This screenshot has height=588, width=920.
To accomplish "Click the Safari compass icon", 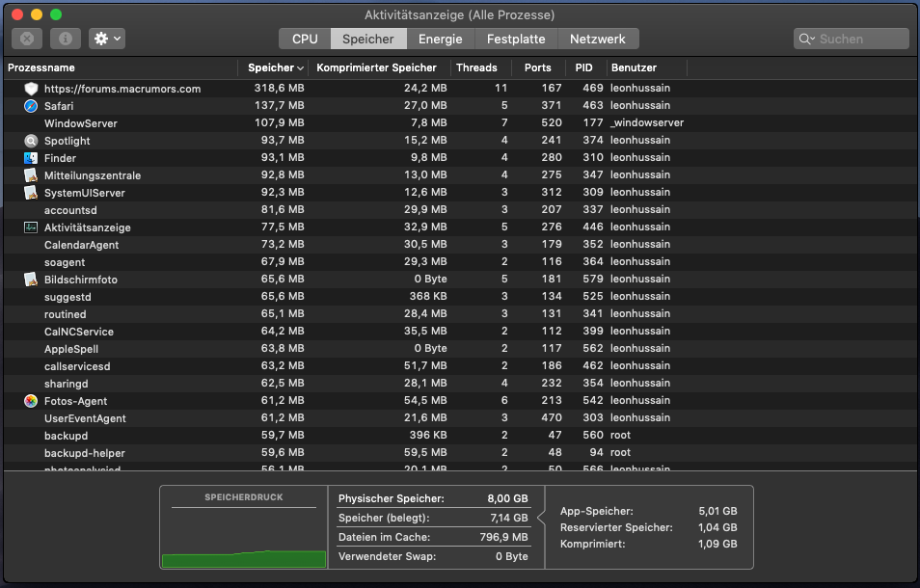I will 31,105.
